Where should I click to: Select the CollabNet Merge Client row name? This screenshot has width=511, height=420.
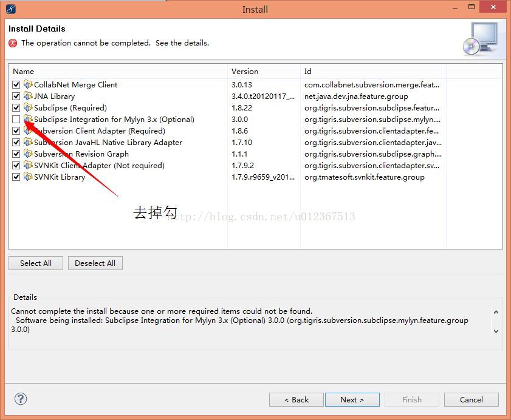click(75, 84)
